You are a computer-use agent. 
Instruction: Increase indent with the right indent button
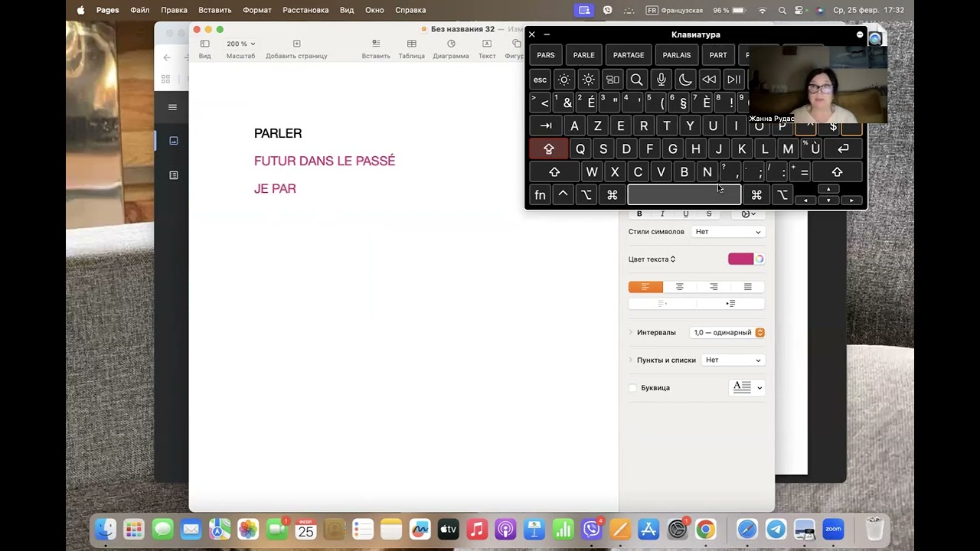tap(730, 304)
